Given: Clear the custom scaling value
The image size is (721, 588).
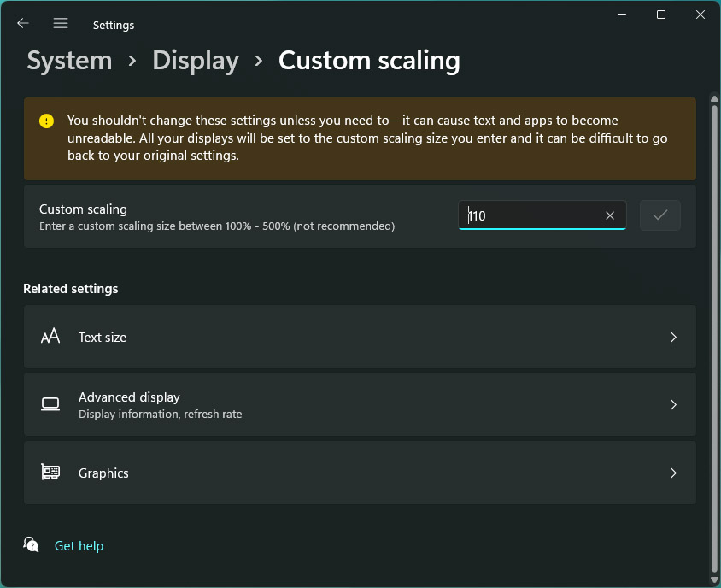Looking at the screenshot, I should click(x=610, y=216).
